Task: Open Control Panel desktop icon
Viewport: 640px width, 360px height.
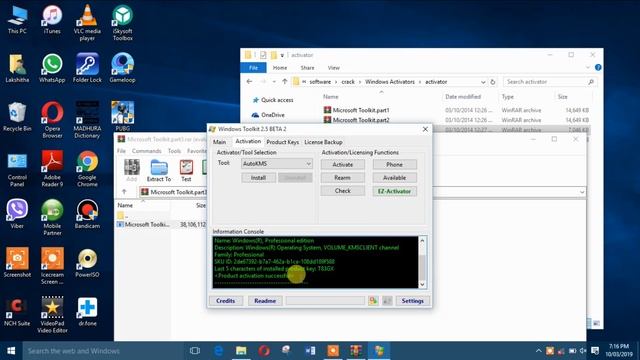Action: pyautogui.click(x=17, y=169)
